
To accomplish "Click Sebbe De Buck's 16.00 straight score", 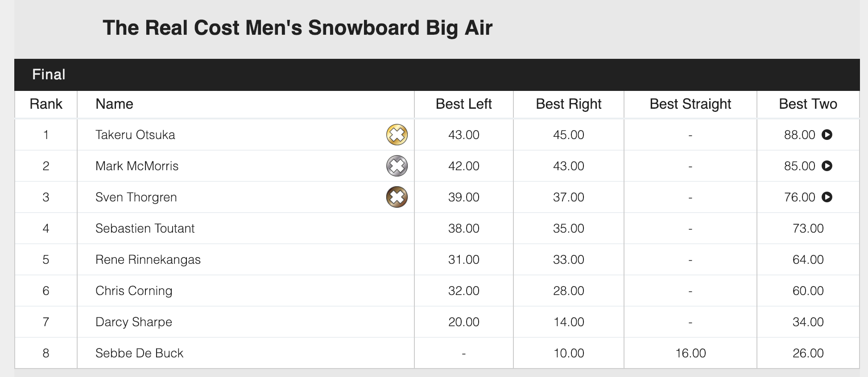I will [x=690, y=353].
